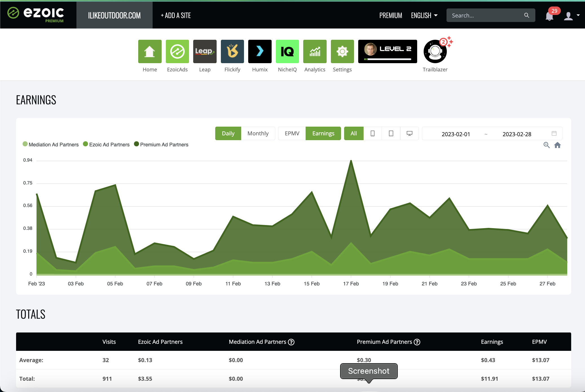The width and height of the screenshot is (585, 392).
Task: Click the 05 Feb axis label
Action: pyautogui.click(x=115, y=284)
